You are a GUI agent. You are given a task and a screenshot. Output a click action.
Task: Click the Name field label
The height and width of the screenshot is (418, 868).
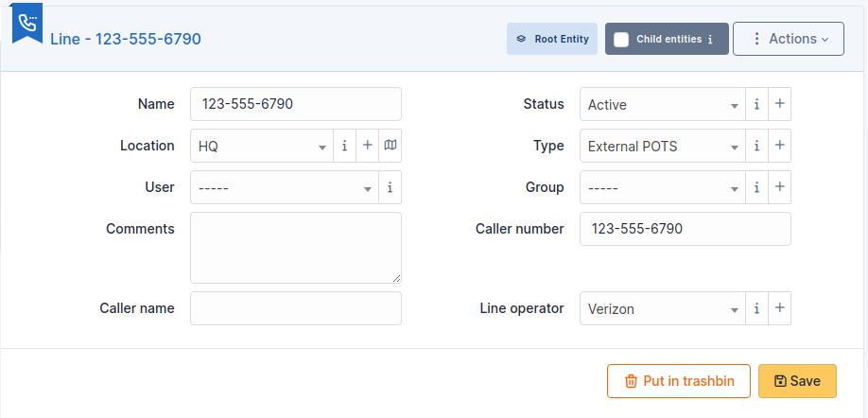(x=156, y=104)
